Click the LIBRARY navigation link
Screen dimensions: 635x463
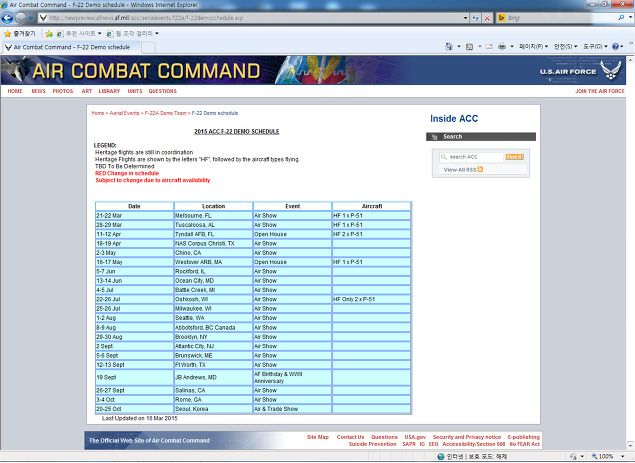click(x=109, y=91)
